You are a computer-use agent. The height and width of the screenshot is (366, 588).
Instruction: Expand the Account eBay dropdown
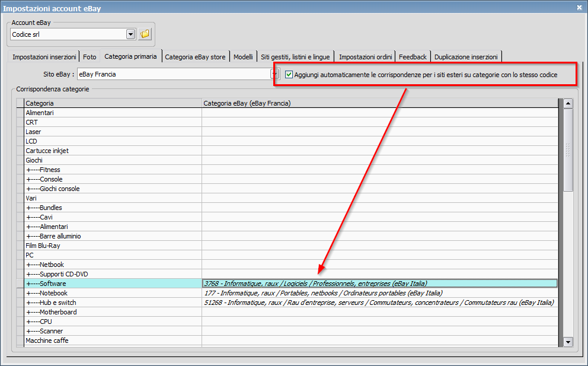click(x=130, y=34)
